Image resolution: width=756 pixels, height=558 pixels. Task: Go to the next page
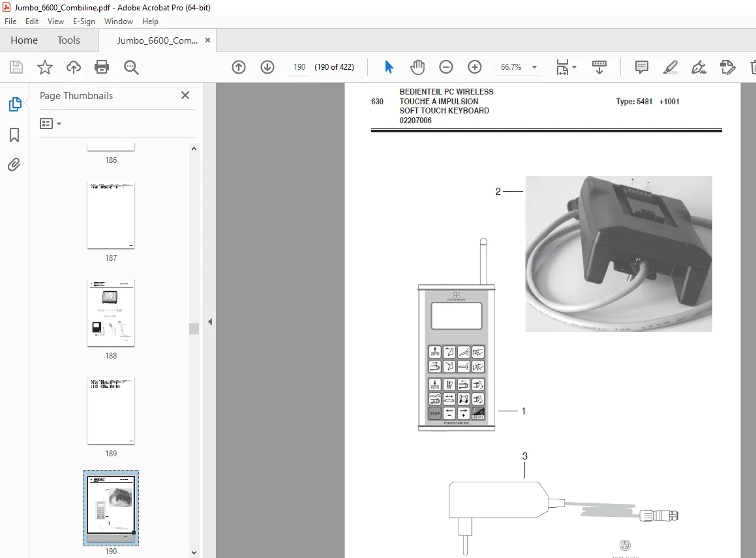click(x=267, y=67)
